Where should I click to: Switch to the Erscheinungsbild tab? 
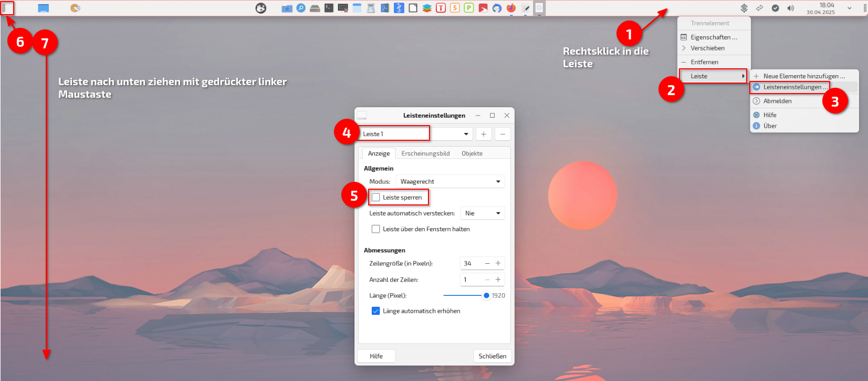point(425,153)
